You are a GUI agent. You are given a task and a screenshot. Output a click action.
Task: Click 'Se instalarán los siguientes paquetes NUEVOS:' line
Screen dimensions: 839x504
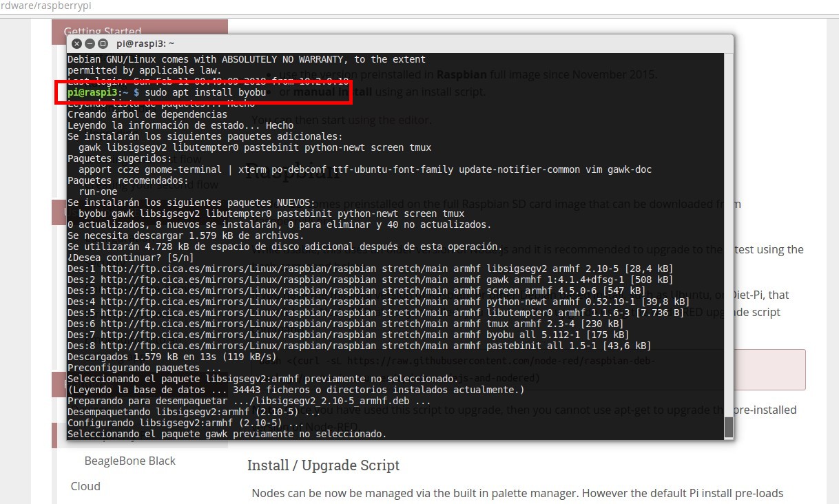click(x=191, y=202)
